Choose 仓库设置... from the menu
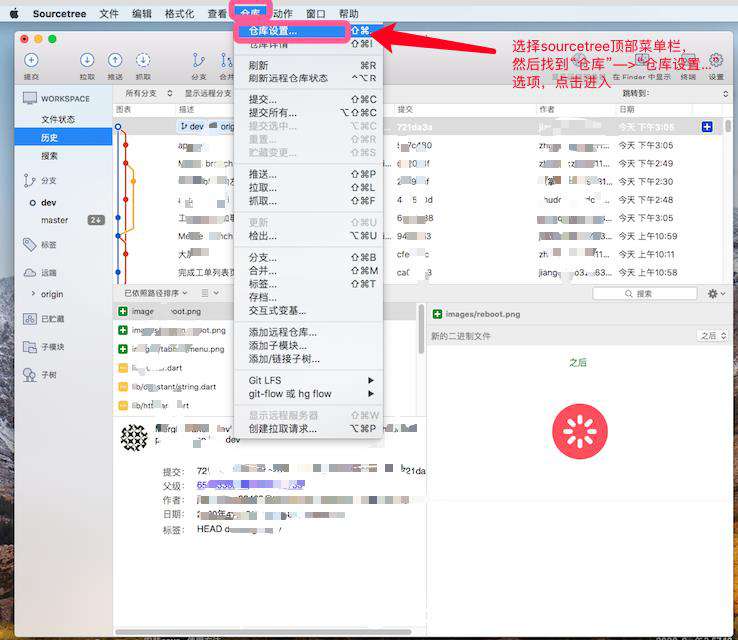 click(x=308, y=31)
